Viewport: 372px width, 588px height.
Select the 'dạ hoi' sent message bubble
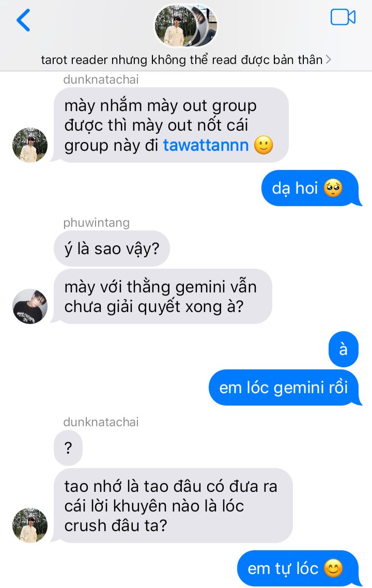tap(310, 188)
